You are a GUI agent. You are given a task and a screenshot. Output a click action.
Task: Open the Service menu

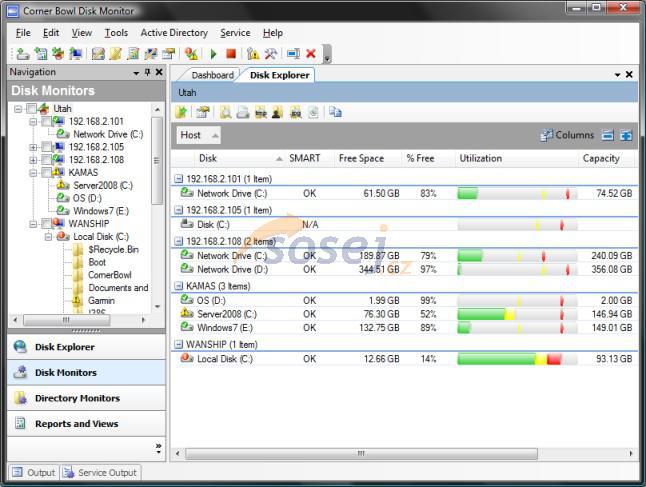pos(235,33)
